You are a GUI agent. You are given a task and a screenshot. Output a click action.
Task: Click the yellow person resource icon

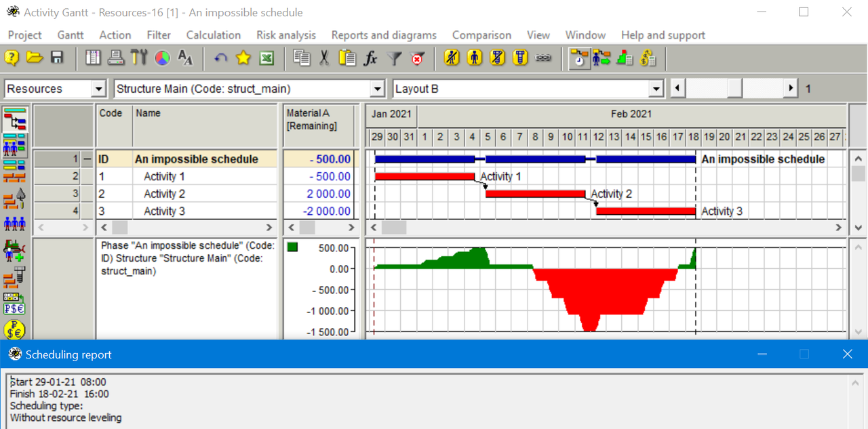pos(475,58)
